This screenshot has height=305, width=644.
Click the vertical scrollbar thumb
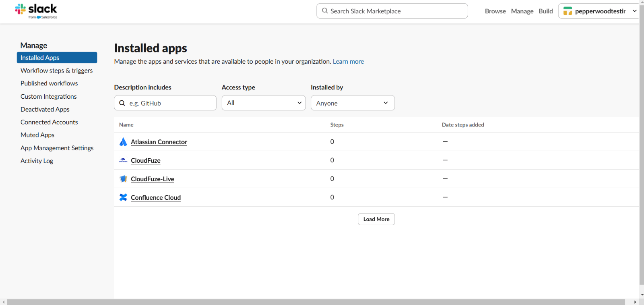[x=642, y=145]
